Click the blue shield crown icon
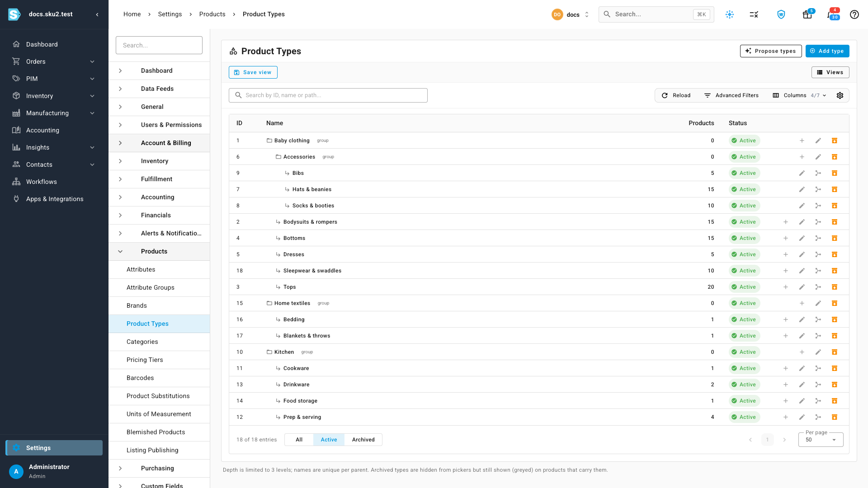This screenshot has height=488, width=868. click(x=781, y=14)
